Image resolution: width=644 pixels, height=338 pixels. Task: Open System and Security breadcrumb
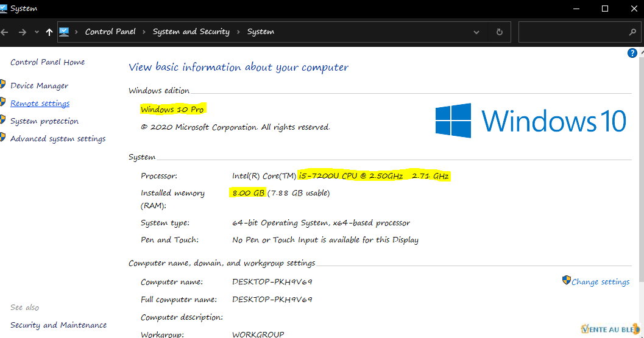191,32
